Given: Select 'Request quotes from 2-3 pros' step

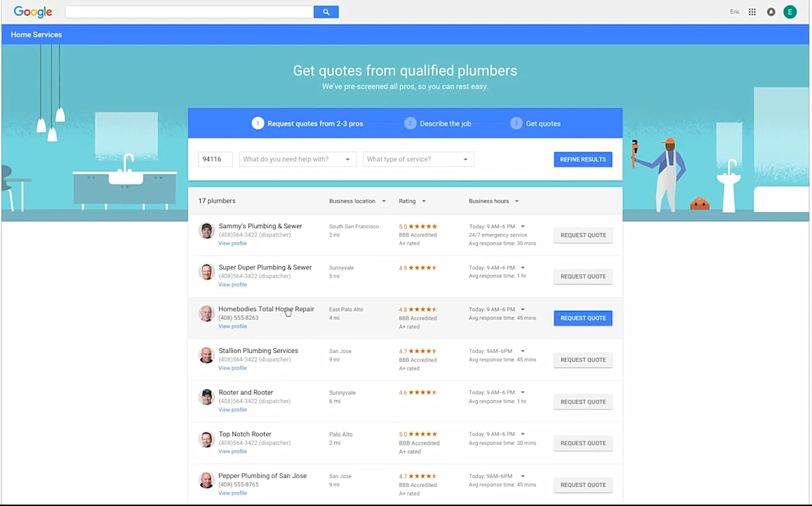Looking at the screenshot, I should (x=315, y=124).
